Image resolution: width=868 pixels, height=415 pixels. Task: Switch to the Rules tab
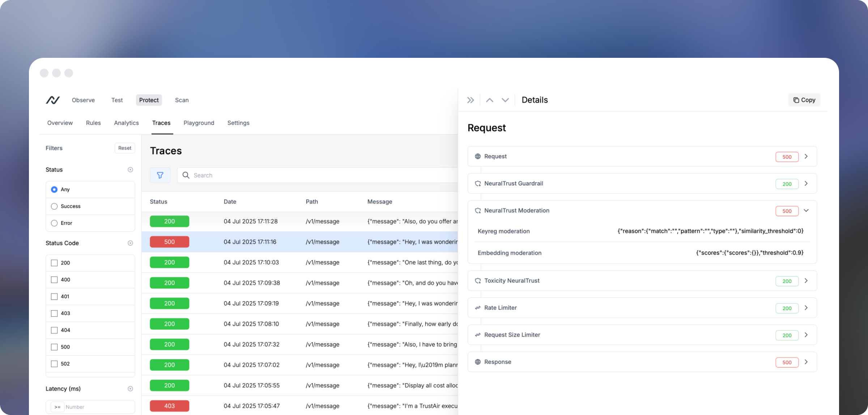click(93, 123)
